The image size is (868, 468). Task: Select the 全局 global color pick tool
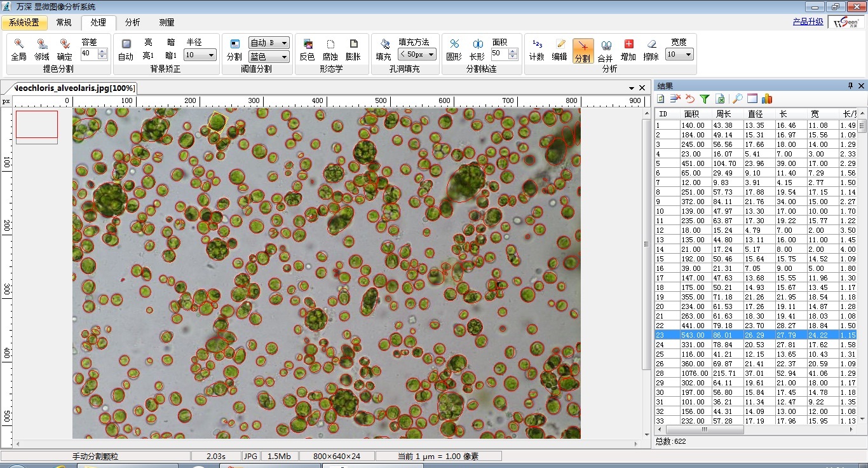(x=18, y=50)
